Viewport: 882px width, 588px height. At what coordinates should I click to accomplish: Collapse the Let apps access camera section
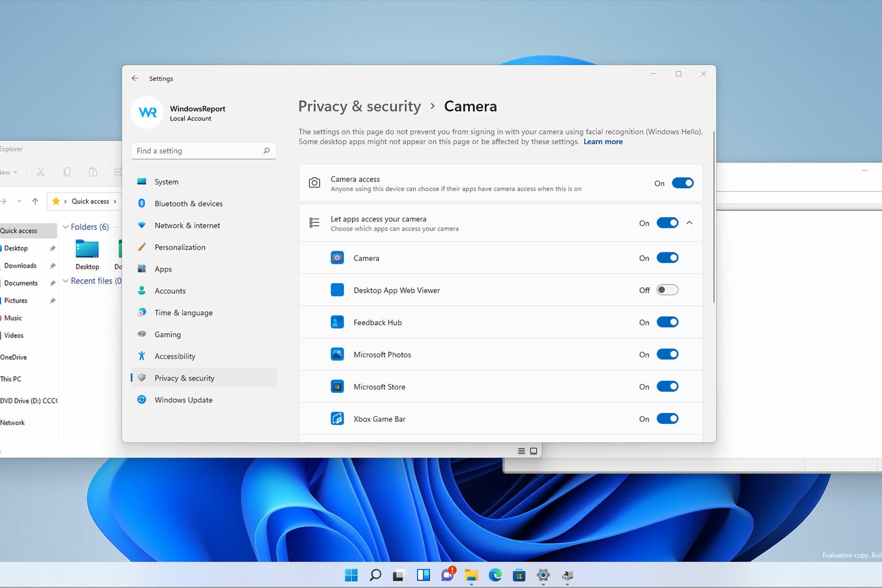690,223
